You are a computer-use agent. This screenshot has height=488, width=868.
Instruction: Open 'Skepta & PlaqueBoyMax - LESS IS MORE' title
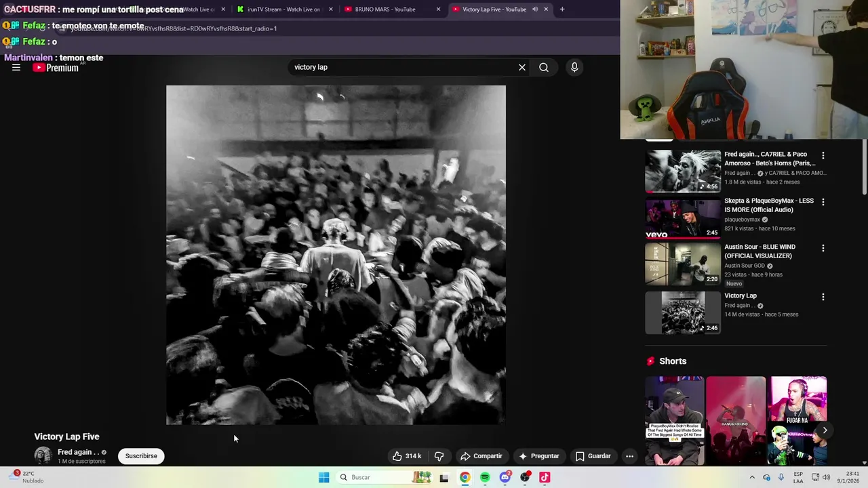coord(769,205)
